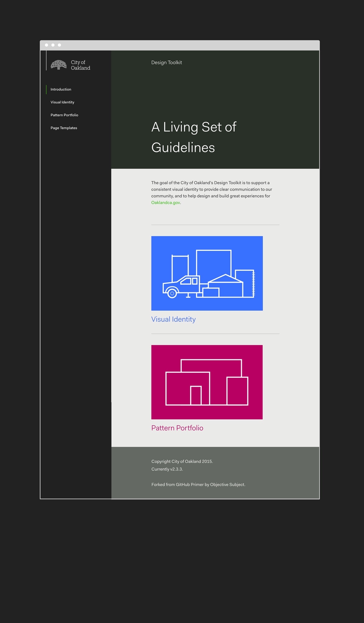Image resolution: width=364 pixels, height=623 pixels.
Task: Open Page Templates in the sidebar
Action: [x=64, y=128]
